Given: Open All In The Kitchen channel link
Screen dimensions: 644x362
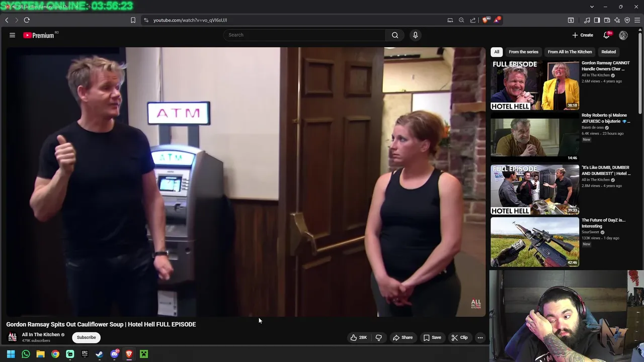Looking at the screenshot, I should pyautogui.click(x=41, y=334).
